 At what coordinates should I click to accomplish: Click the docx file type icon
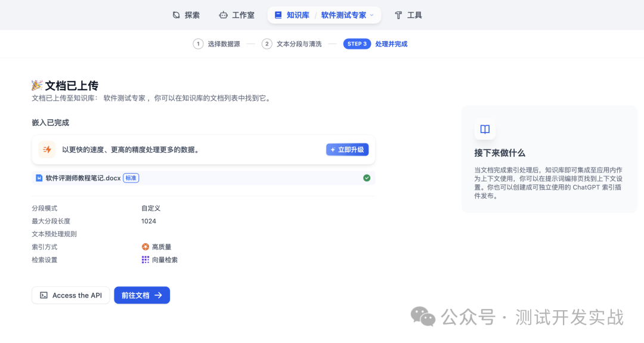point(39,178)
